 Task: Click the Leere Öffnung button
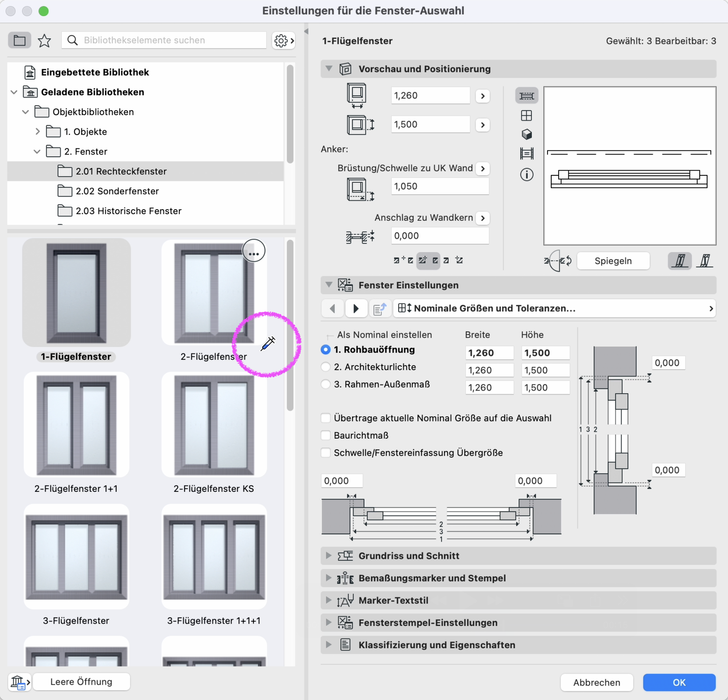[81, 682]
